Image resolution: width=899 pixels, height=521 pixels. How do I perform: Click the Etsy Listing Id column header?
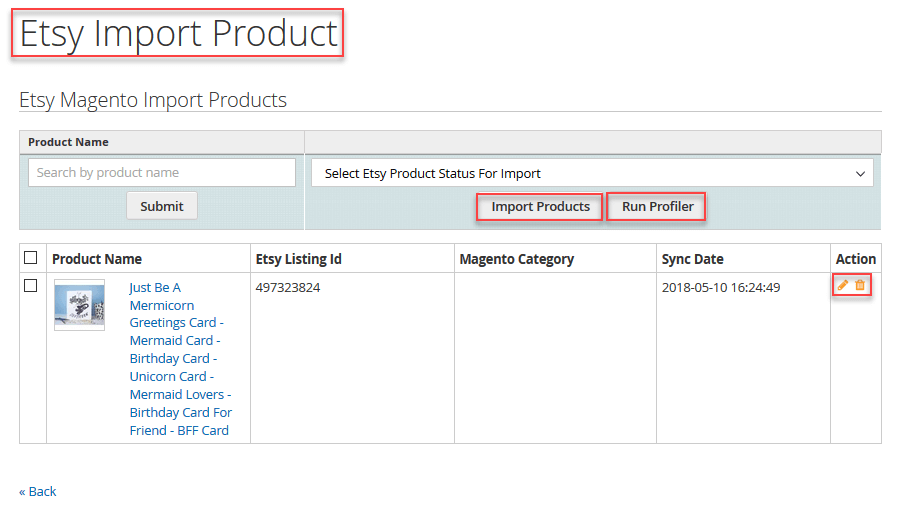pos(299,259)
